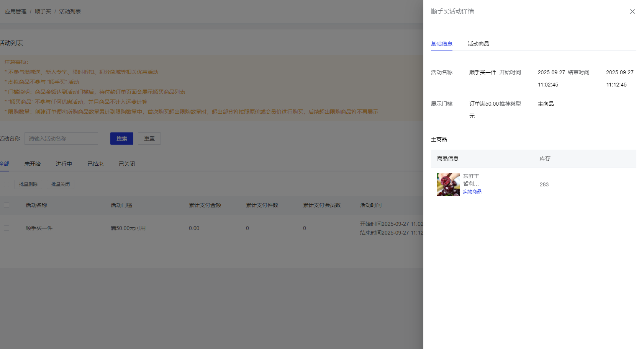The height and width of the screenshot is (349, 644).
Task: Click the 批量关闭 bulk close button
Action: 61,184
